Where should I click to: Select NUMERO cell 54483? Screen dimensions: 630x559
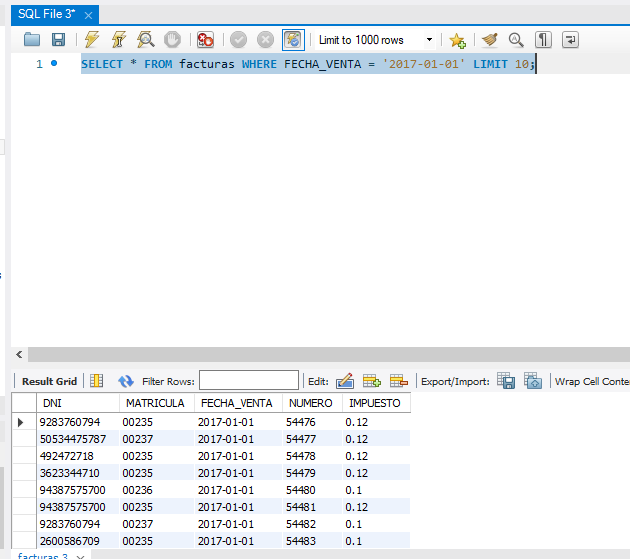coord(312,541)
